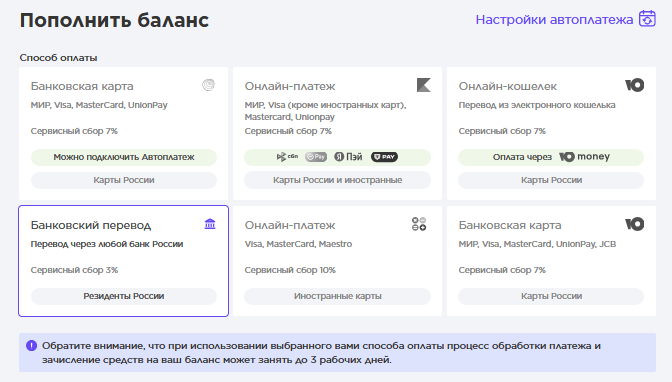The height and width of the screenshot is (382, 672).
Task: Click the text МИР, Visa (кроме иностранных карт)
Action: click(325, 105)
